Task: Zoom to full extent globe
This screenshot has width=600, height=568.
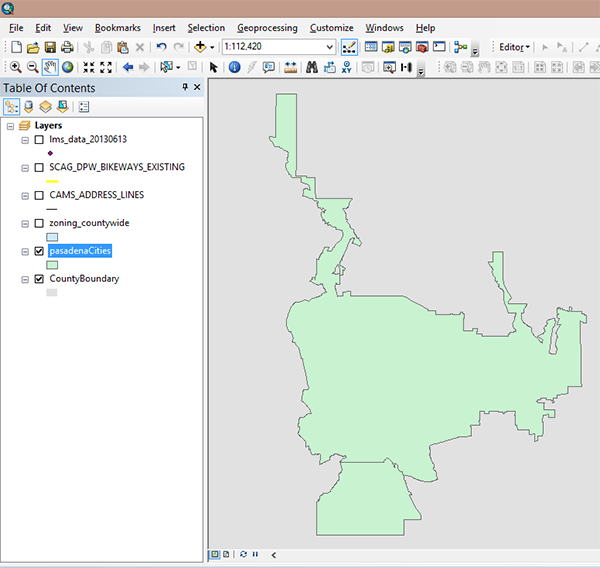Action: point(67,67)
